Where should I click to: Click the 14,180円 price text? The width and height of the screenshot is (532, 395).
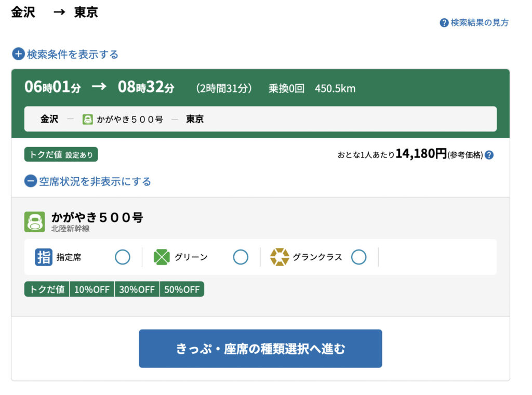click(x=421, y=154)
